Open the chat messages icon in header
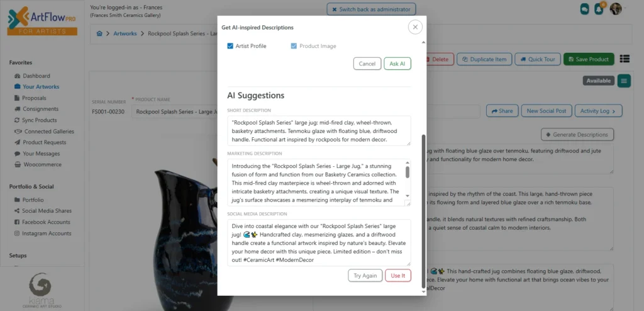 click(584, 9)
